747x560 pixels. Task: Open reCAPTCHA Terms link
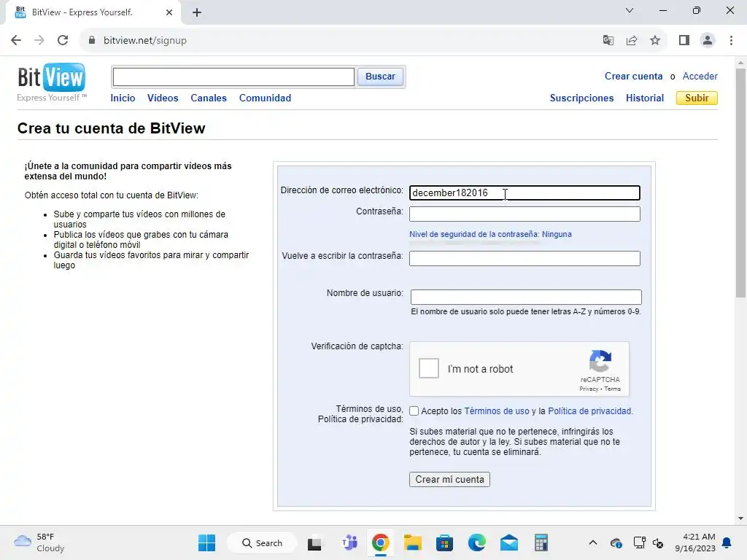(x=613, y=389)
